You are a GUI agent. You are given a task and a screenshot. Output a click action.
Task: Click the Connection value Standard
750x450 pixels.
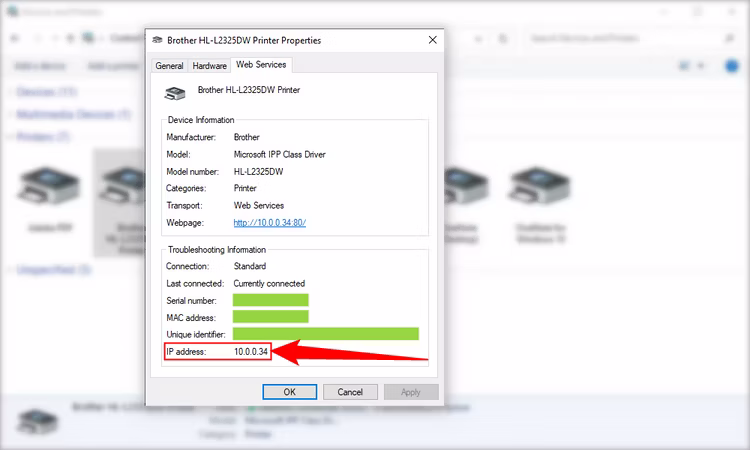tap(250, 266)
